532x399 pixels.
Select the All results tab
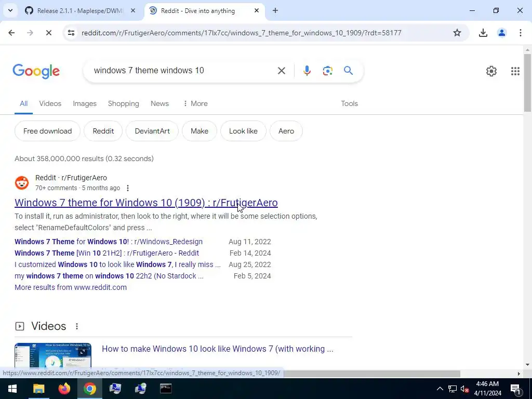[24, 103]
